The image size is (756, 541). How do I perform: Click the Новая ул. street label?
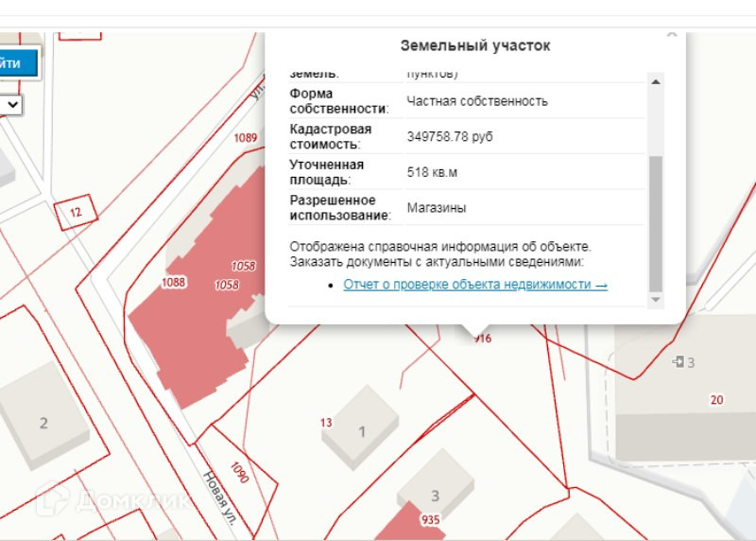tap(221, 497)
